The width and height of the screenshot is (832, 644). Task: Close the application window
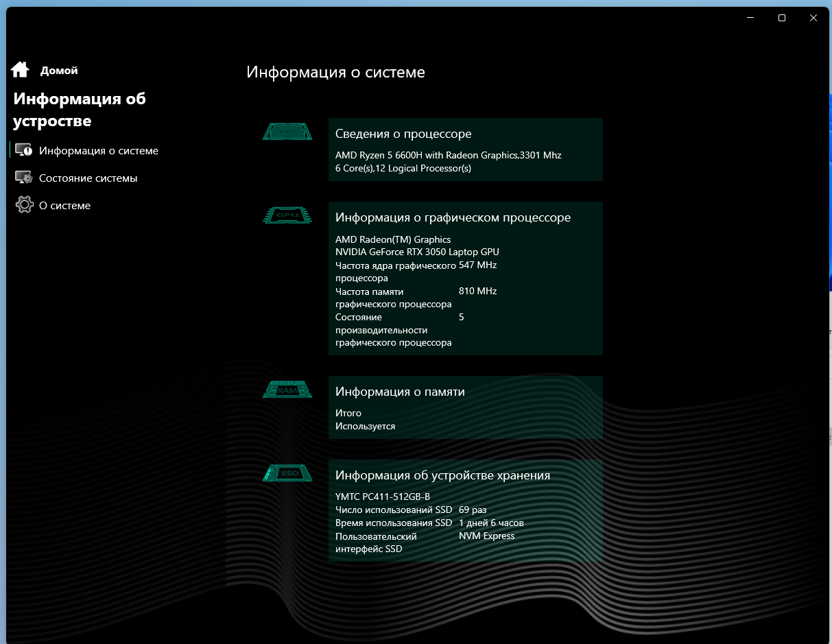813,19
